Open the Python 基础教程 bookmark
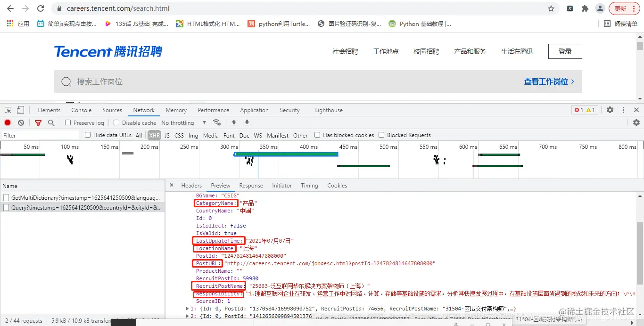 click(420, 24)
